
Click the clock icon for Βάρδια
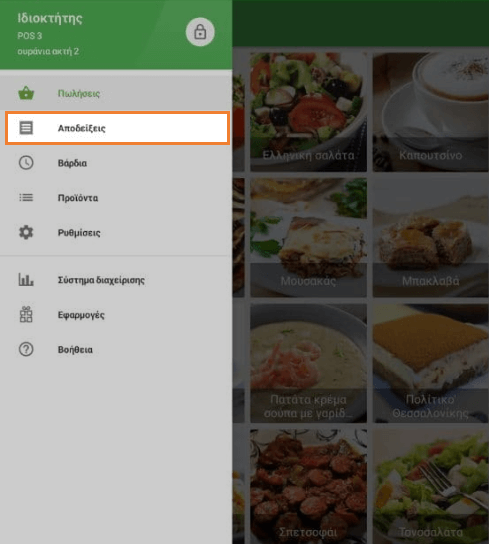point(26,163)
